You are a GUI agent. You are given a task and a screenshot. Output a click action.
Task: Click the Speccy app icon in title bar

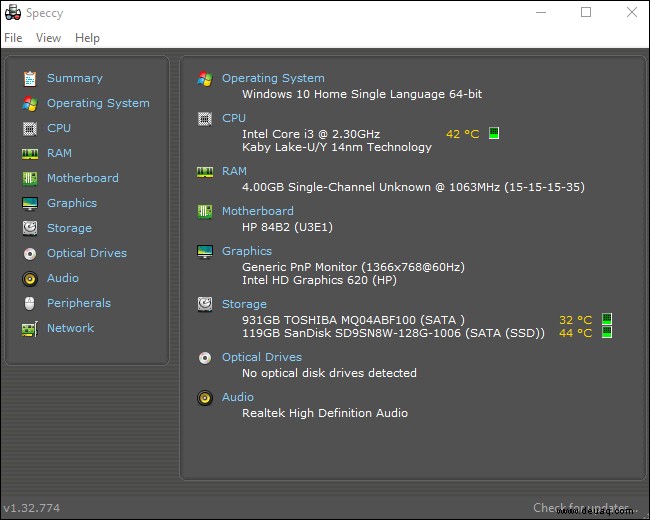point(13,12)
